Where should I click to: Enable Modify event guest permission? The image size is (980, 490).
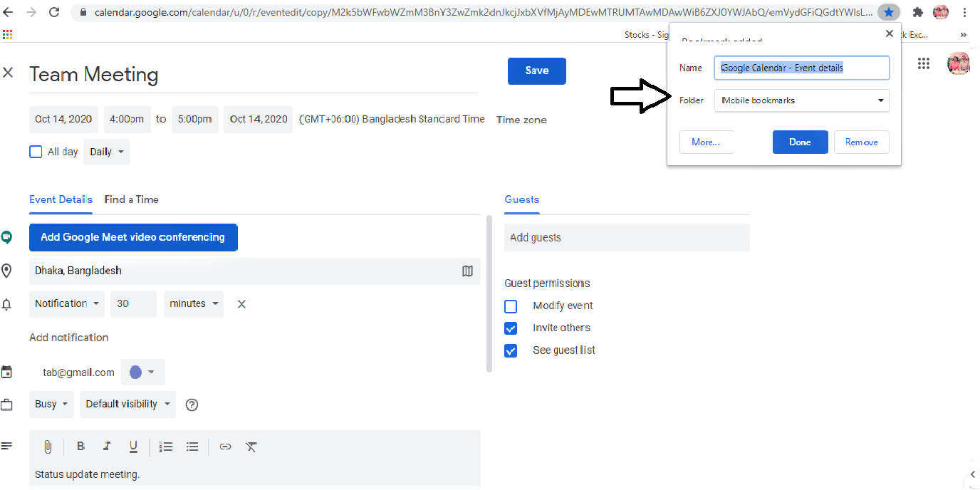(511, 306)
